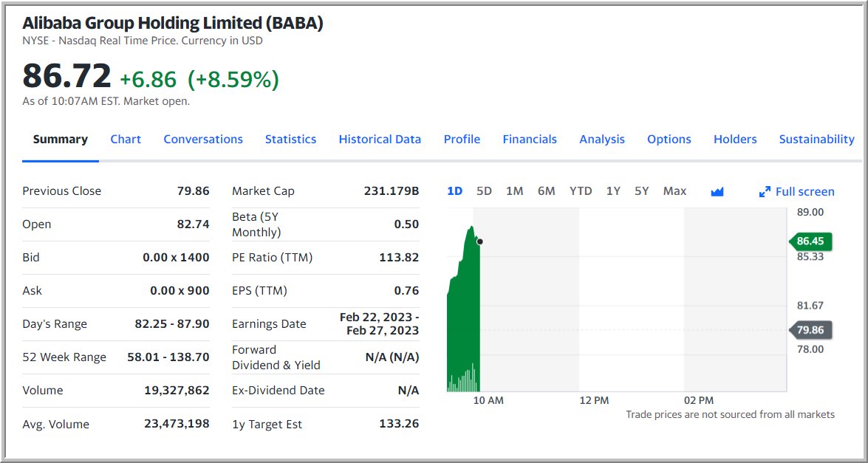Image resolution: width=868 pixels, height=463 pixels.
Task: Click the Previous Close value 79.86
Action: (x=194, y=191)
